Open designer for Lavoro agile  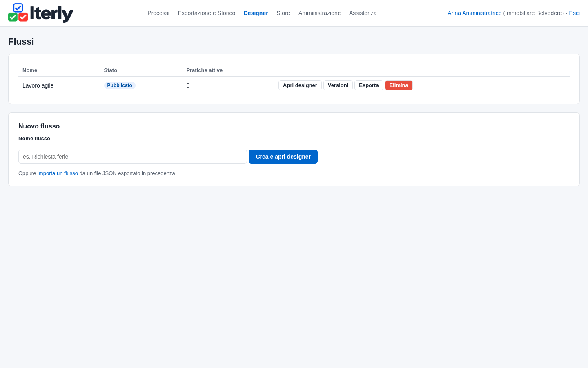(x=300, y=85)
